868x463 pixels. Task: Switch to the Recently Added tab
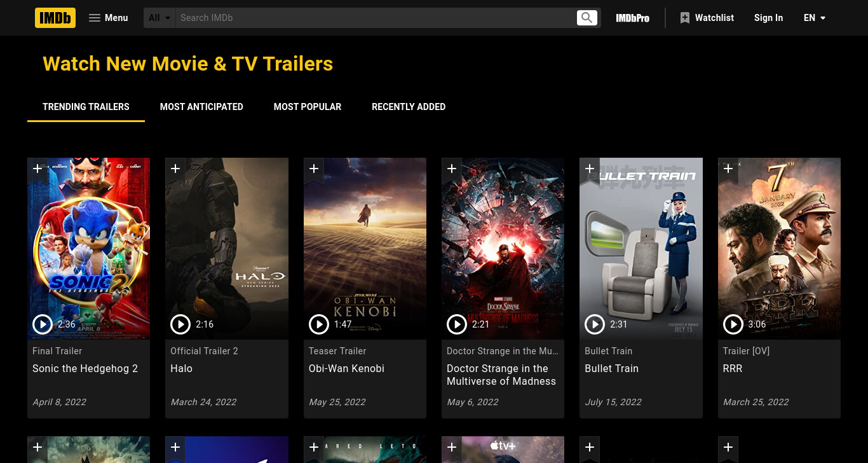(409, 107)
